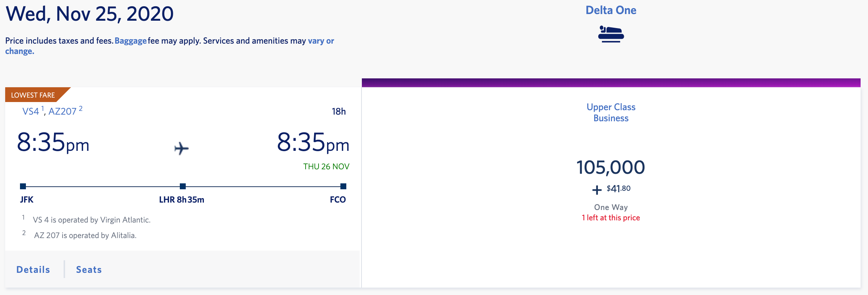This screenshot has height=295, width=868.
Task: Click the FCO destination marker on route line
Action: (343, 186)
